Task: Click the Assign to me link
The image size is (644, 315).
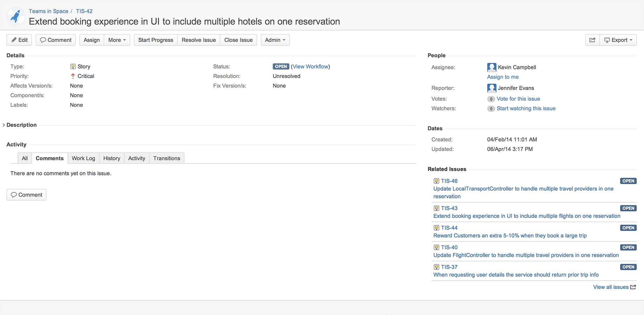Action: [503, 77]
